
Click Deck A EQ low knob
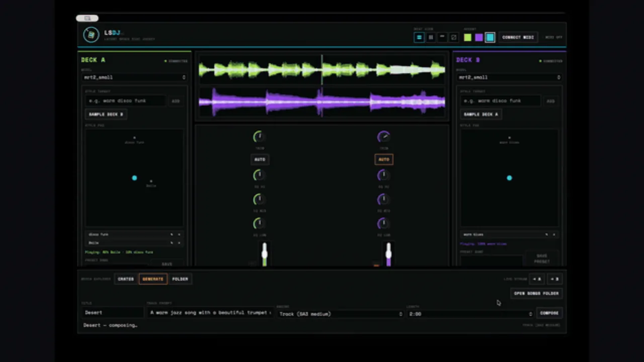point(259,223)
